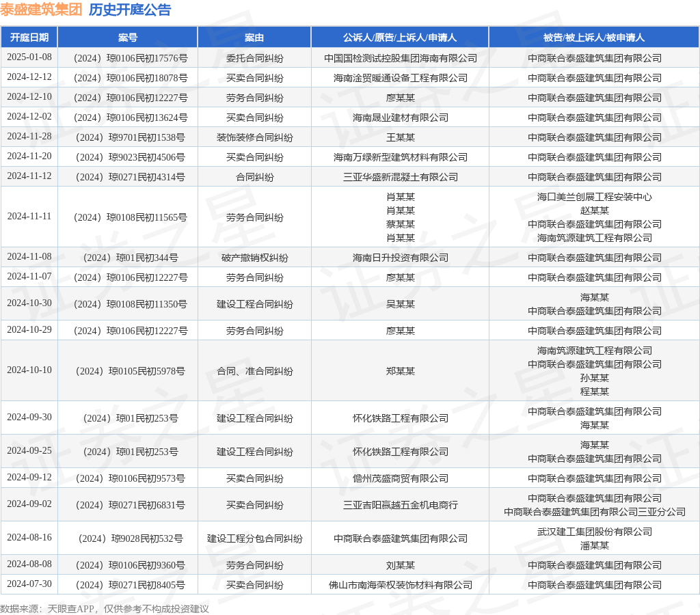Click plaintiff 刘某某
Image resolution: width=700 pixels, height=615 pixels.
[401, 566]
